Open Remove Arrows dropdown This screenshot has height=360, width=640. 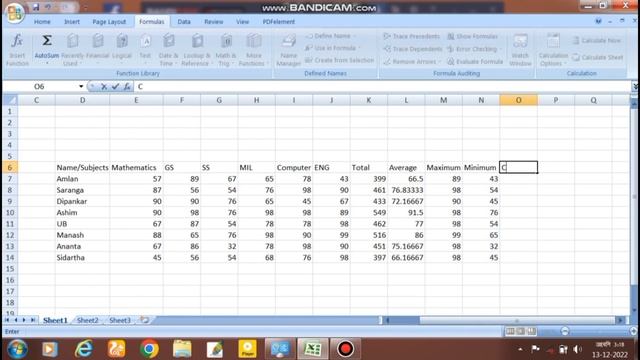click(440, 62)
